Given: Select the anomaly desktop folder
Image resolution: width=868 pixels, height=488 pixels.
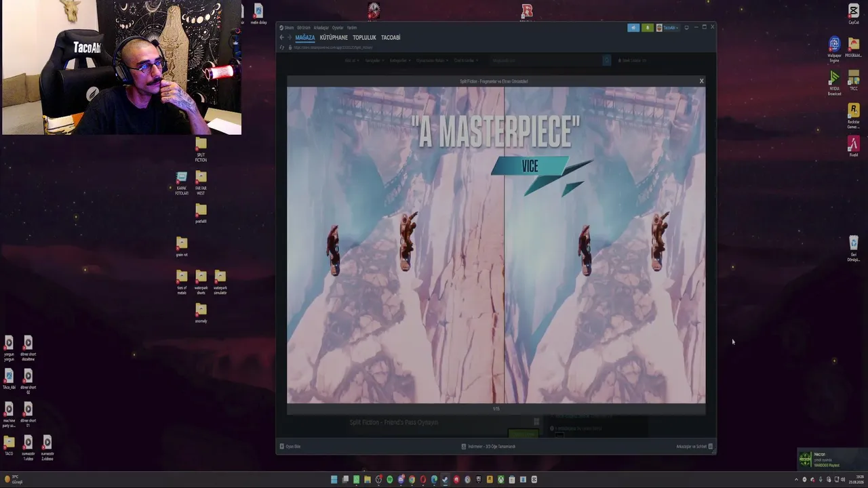Looking at the screenshot, I should pyautogui.click(x=201, y=313).
